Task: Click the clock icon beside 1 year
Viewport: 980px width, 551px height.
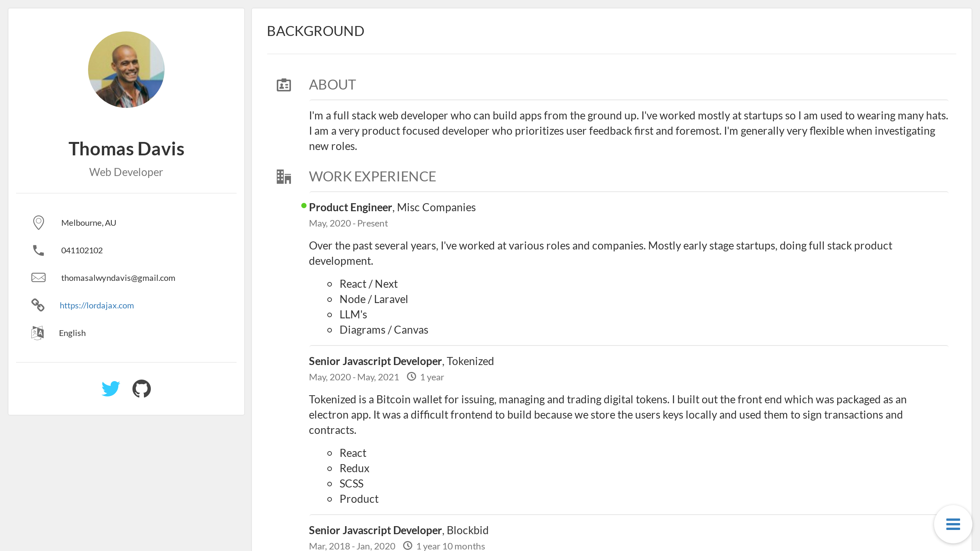Action: tap(411, 377)
